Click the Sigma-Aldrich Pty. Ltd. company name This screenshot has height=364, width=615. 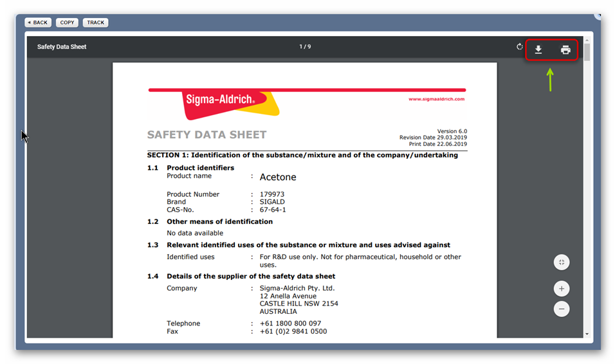pos(297,288)
